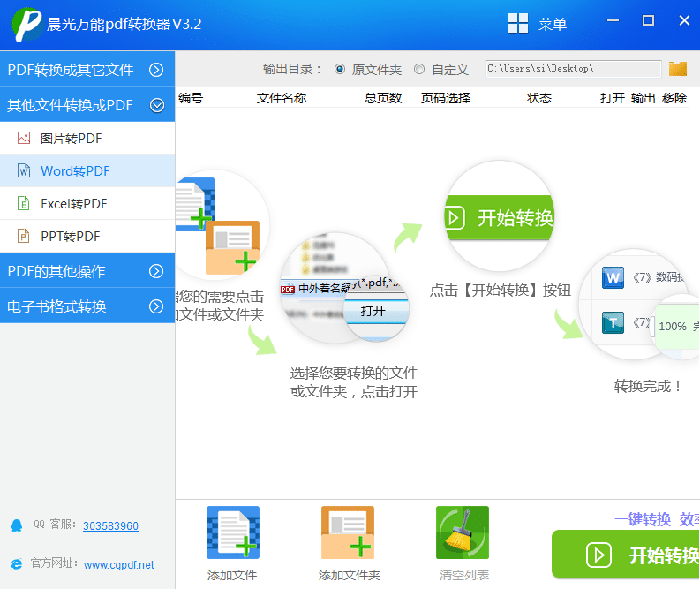700x589 pixels.
Task: Select 图片转PDF in the sidebar
Action: 87,138
